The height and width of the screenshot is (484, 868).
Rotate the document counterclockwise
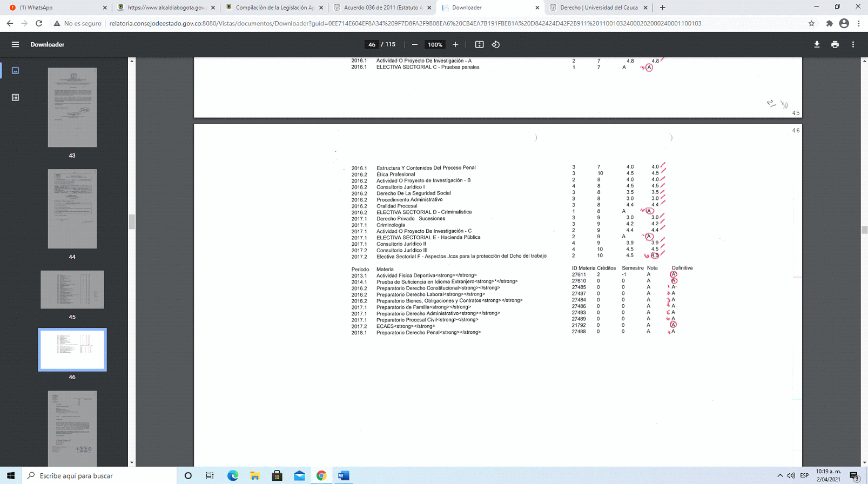pos(496,44)
